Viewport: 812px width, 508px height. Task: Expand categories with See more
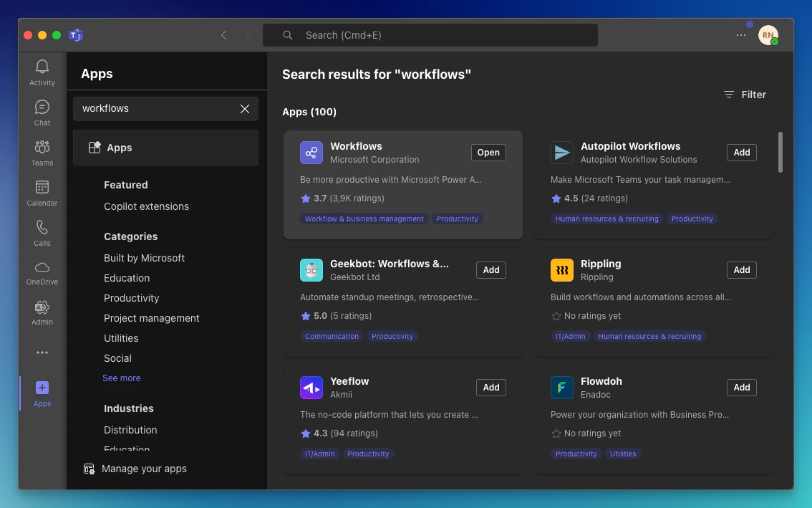coord(121,378)
